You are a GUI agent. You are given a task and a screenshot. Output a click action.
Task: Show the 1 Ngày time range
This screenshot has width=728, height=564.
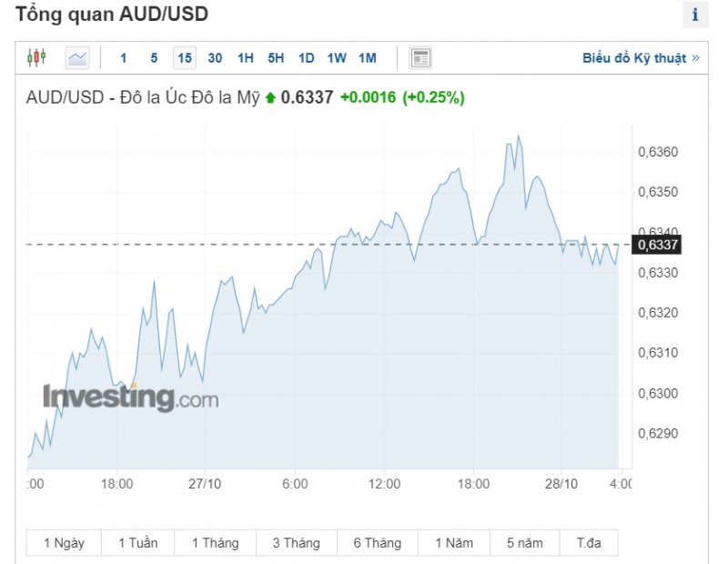pos(64,543)
